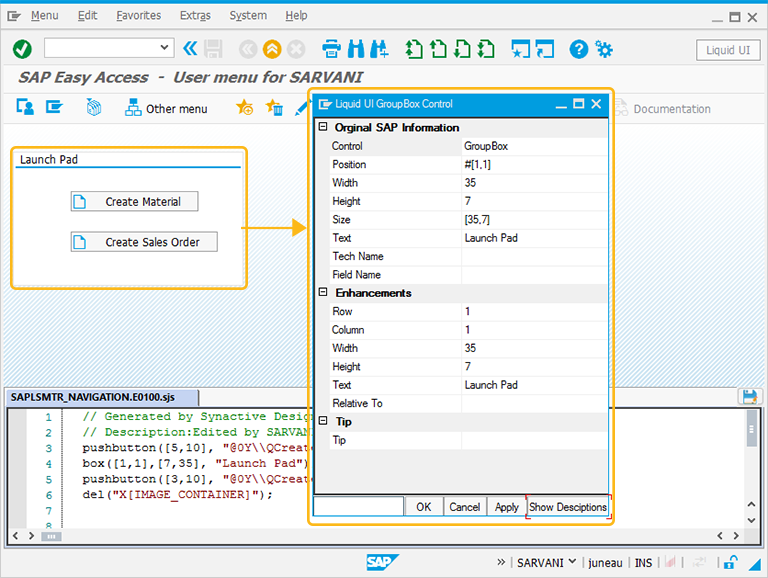Click the Next Page icon
Screen dimensions: 768x578
462,49
